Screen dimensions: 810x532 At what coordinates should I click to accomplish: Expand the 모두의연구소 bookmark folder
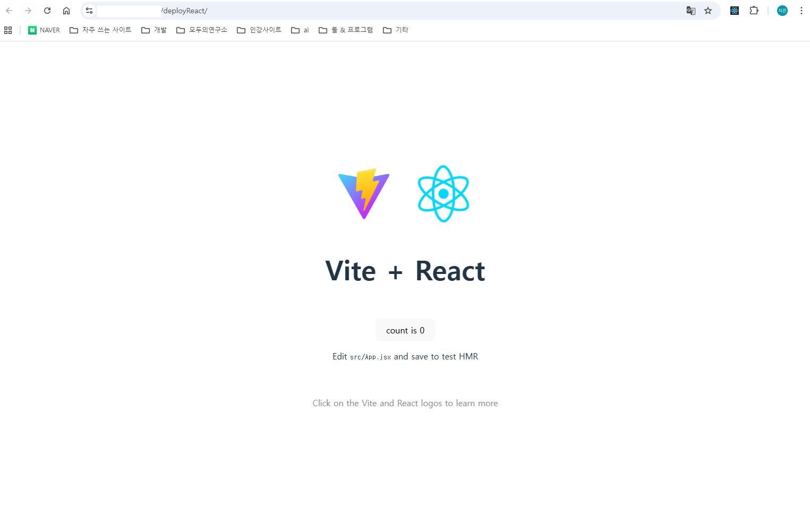(x=202, y=30)
